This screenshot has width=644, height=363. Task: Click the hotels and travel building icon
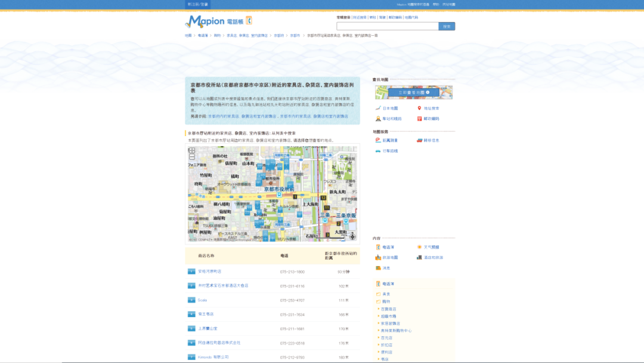(x=419, y=257)
